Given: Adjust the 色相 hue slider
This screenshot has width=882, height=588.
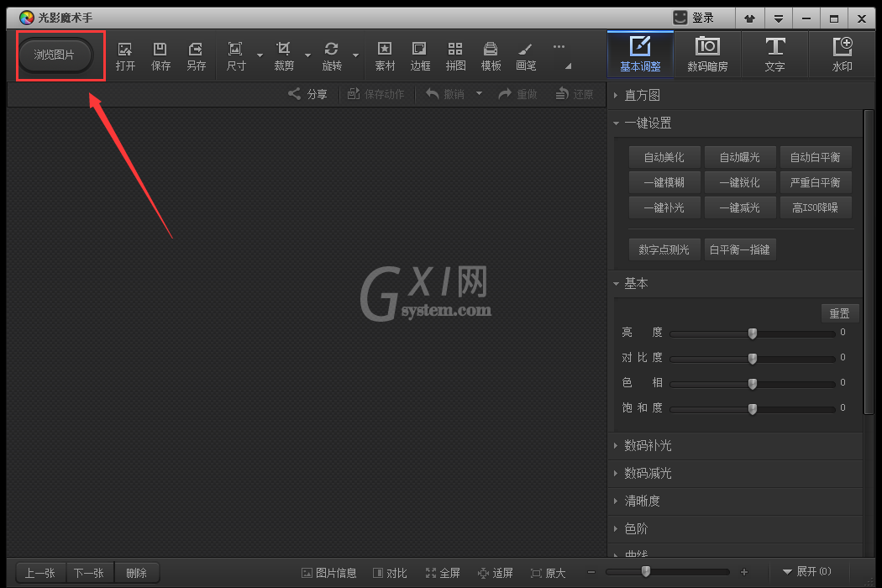Looking at the screenshot, I should 752,384.
